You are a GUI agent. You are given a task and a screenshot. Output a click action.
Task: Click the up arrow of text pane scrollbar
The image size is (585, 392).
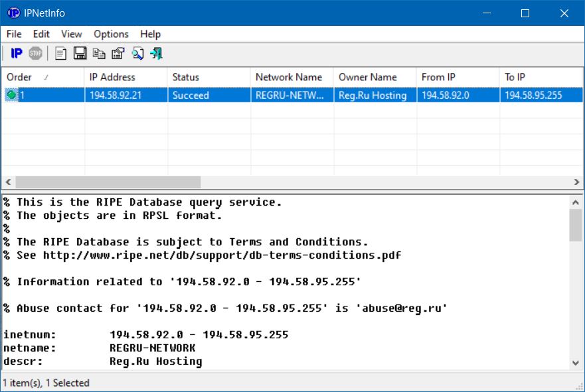point(576,202)
